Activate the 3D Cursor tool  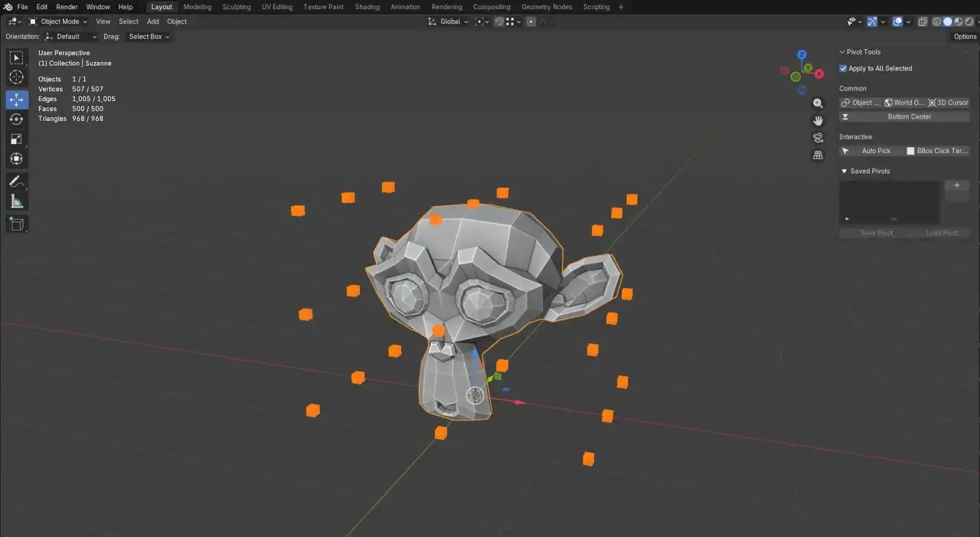16,77
